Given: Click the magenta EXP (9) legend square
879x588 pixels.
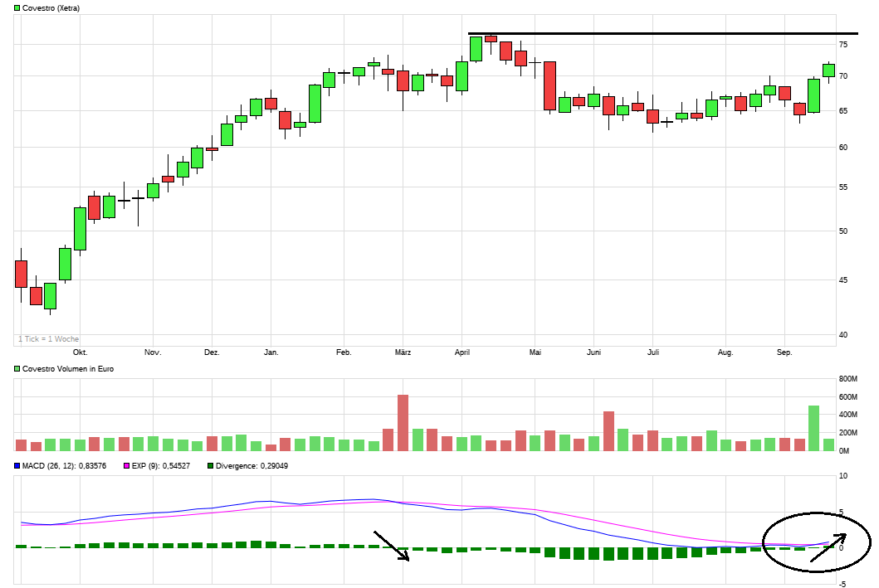Looking at the screenshot, I should pos(126,466).
